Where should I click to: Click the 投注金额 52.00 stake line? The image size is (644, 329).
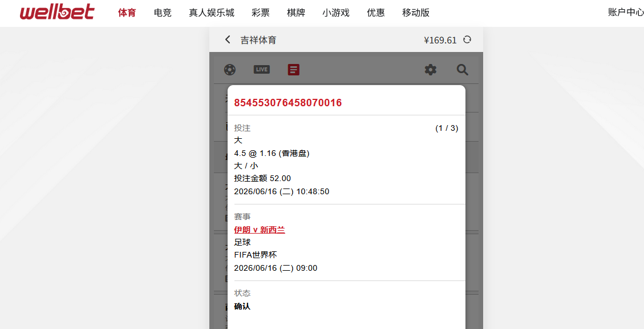coord(262,178)
